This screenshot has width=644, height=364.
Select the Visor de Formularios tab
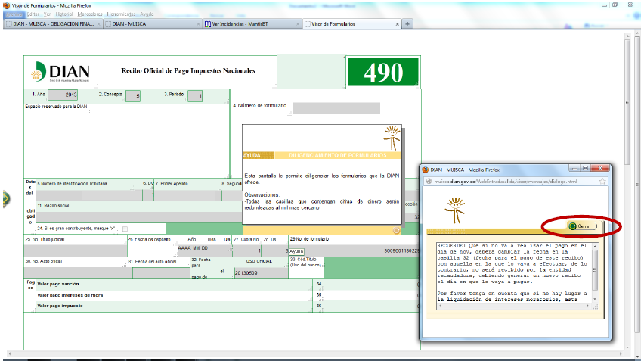click(351, 24)
